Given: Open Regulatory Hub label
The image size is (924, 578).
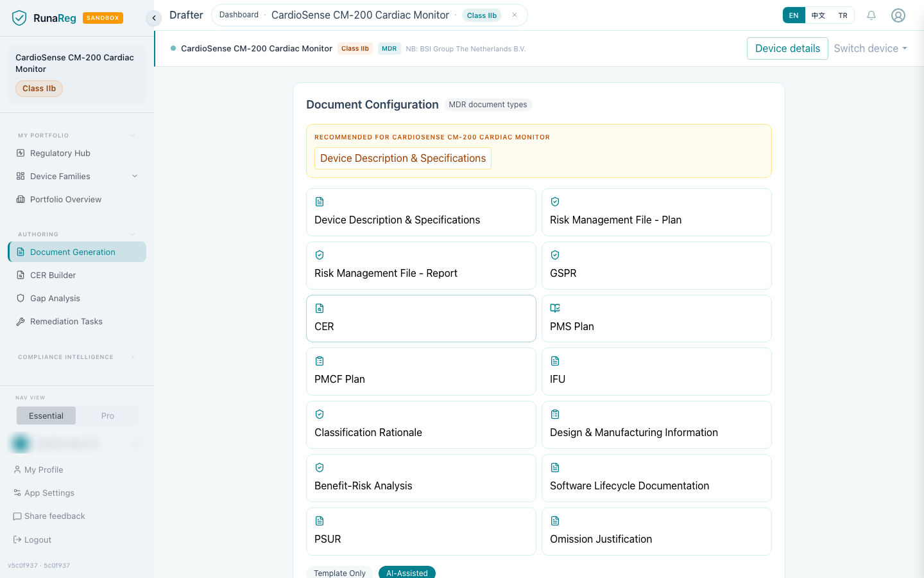Looking at the screenshot, I should pyautogui.click(x=60, y=153).
